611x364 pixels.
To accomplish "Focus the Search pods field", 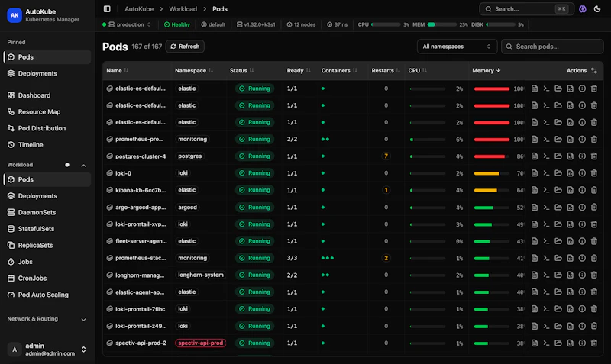I will 552,47.
